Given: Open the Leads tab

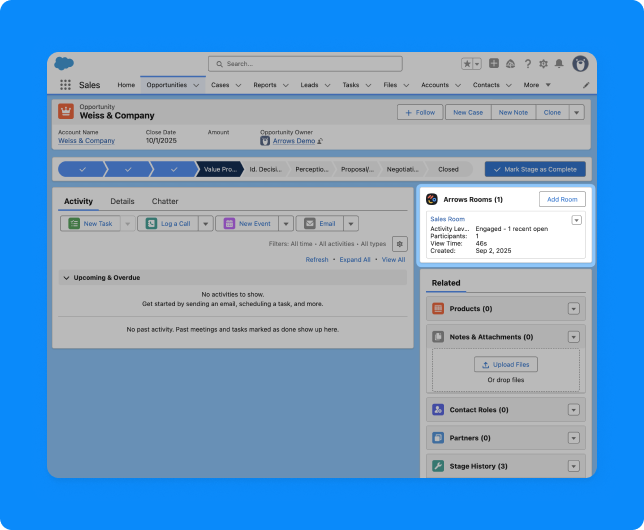Looking at the screenshot, I should (309, 85).
